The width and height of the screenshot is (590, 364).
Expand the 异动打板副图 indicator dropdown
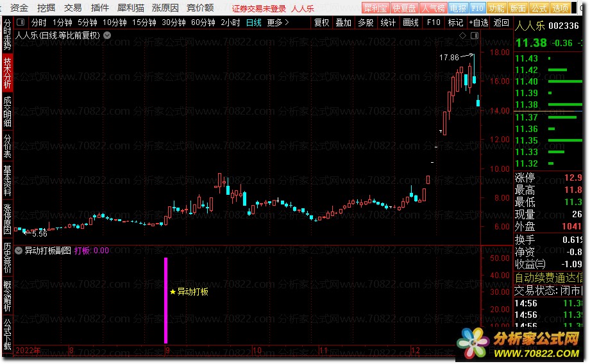(x=19, y=251)
